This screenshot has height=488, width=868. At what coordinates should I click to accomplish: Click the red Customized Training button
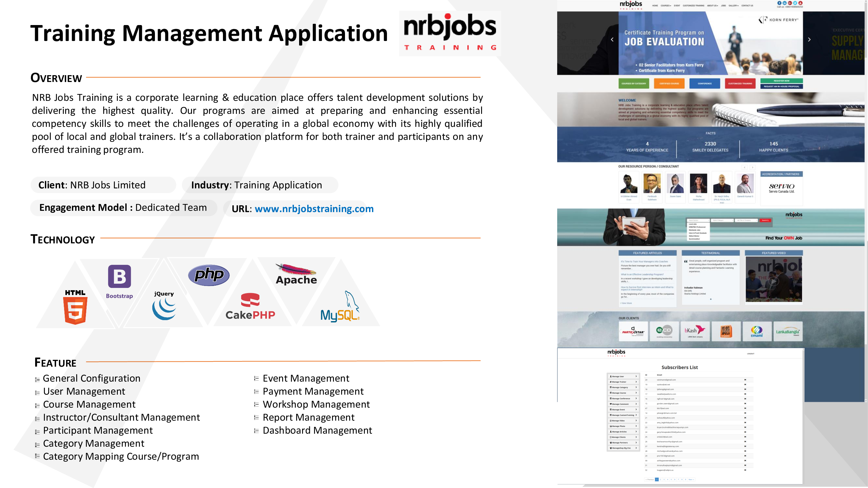point(740,84)
